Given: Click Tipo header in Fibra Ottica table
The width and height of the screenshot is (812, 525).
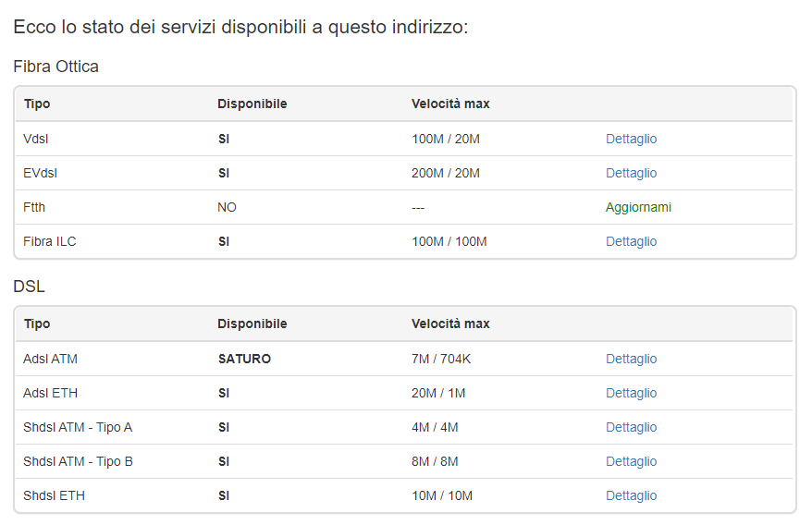Looking at the screenshot, I should coord(37,104).
